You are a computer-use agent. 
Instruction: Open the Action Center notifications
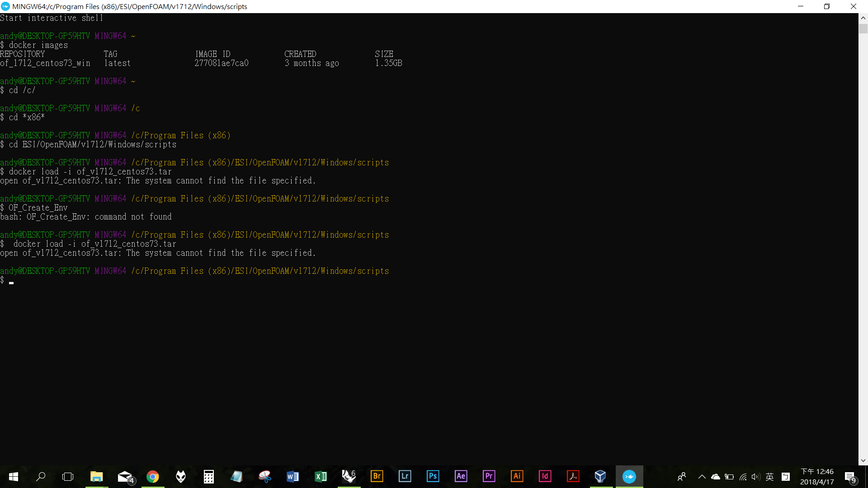850,477
